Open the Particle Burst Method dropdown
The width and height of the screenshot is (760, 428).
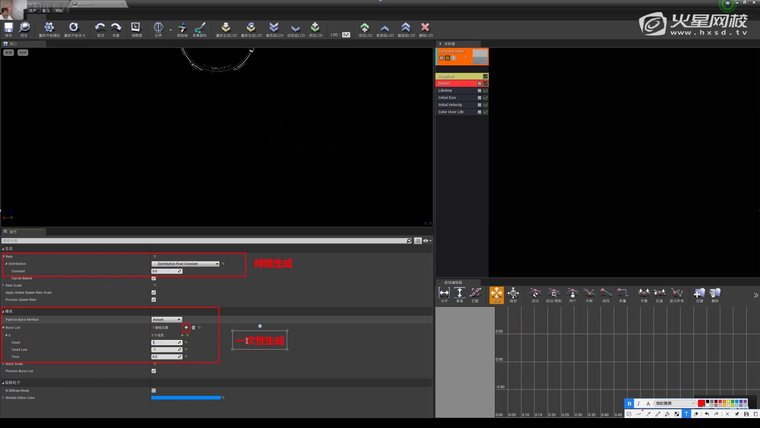coord(166,319)
